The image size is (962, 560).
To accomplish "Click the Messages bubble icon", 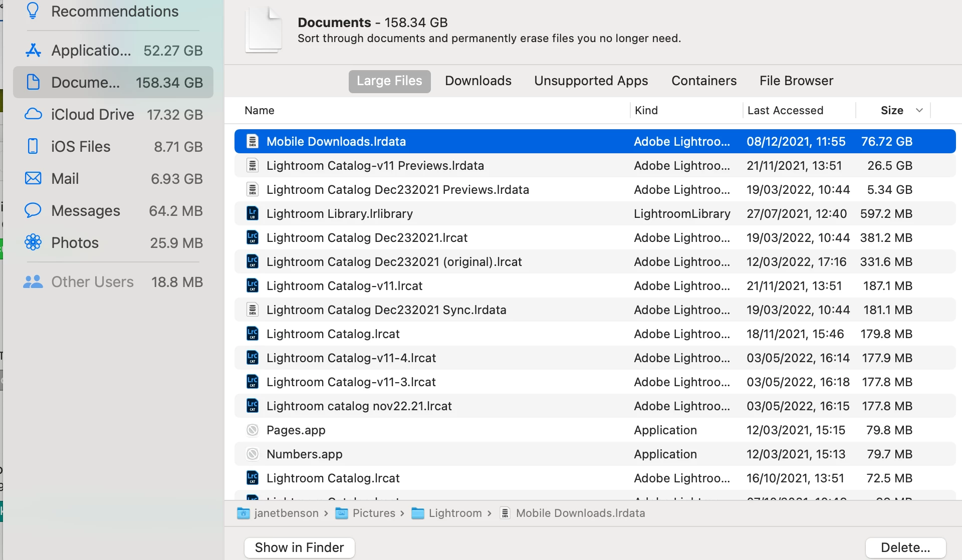I will click(x=33, y=210).
